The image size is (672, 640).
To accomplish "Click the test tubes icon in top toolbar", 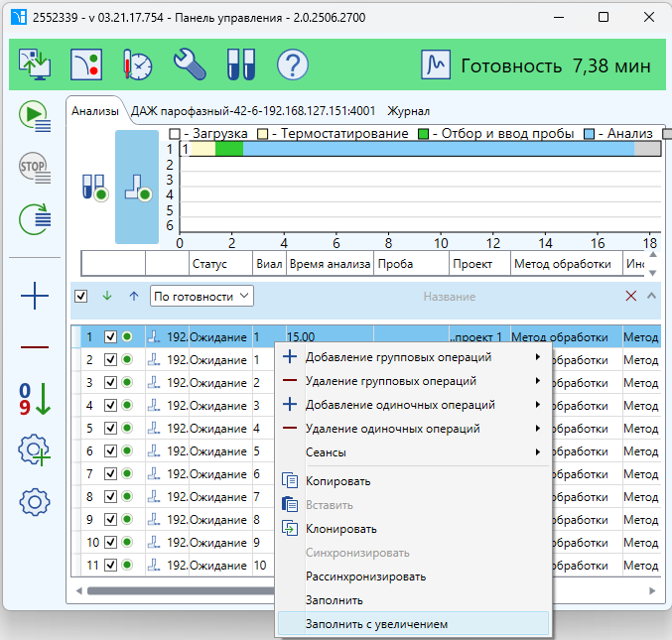I will click(x=240, y=65).
